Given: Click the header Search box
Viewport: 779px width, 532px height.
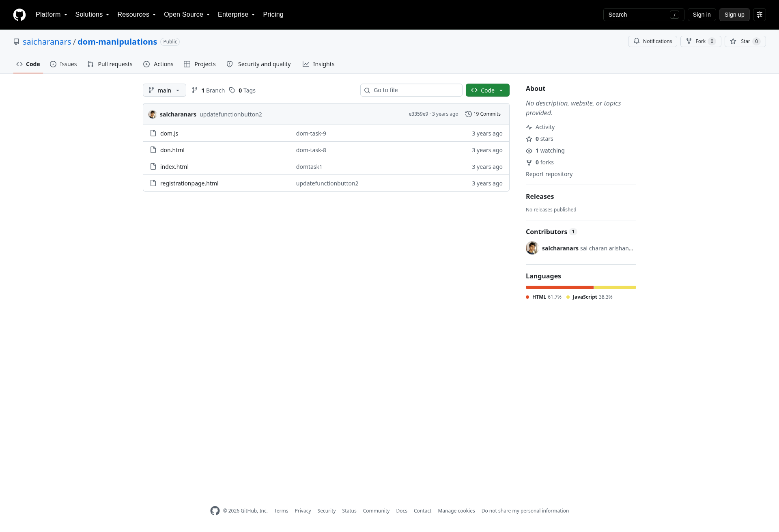Looking at the screenshot, I should (x=643, y=15).
